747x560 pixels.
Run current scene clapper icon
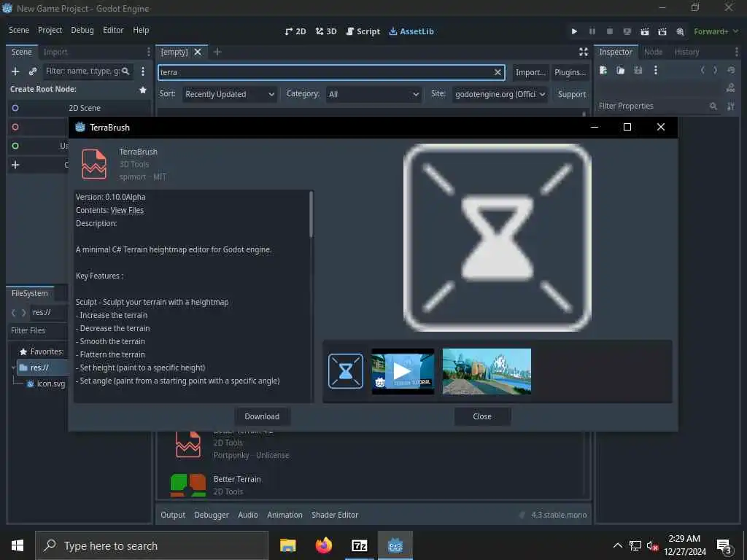[645, 31]
